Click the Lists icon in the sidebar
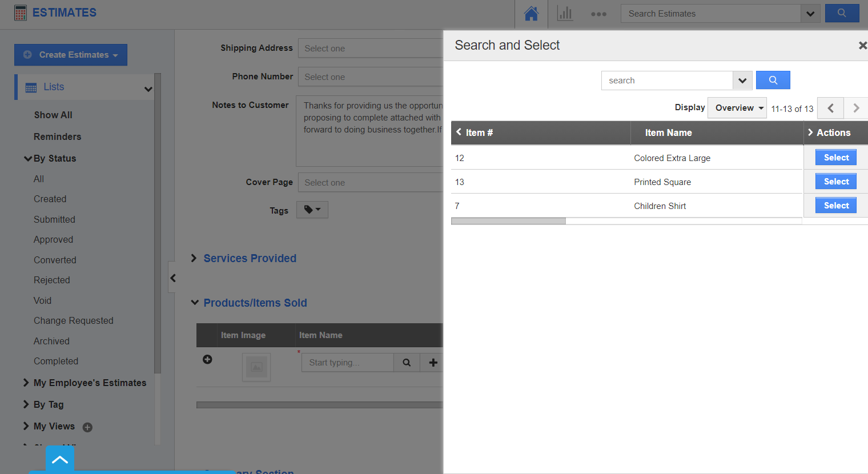This screenshot has height=474, width=868. (33, 87)
